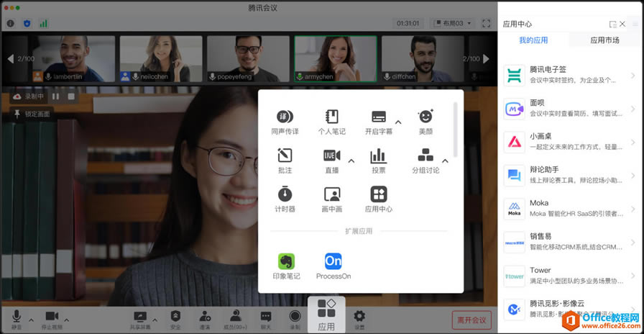The height and width of the screenshot is (334, 644).
Task: Toggle 锁定画面 pin view
Action: pyautogui.click(x=32, y=114)
